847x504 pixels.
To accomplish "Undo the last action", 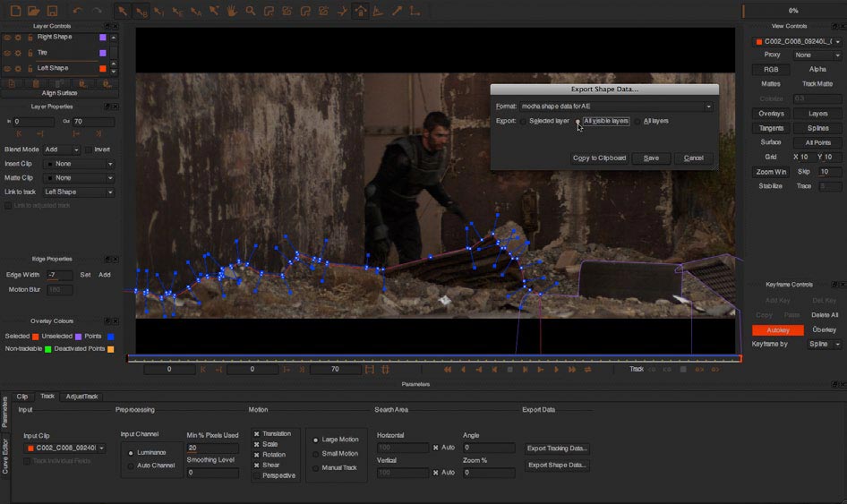I will (78, 11).
